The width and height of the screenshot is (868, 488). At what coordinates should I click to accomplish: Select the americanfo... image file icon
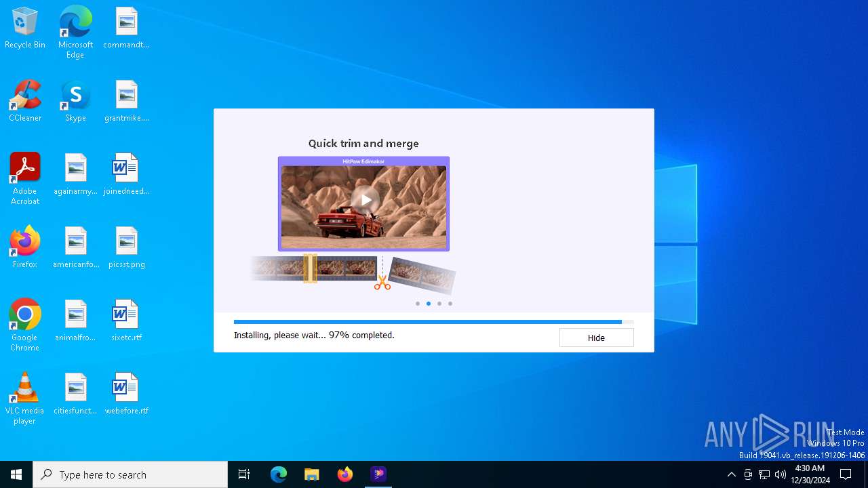75,248
